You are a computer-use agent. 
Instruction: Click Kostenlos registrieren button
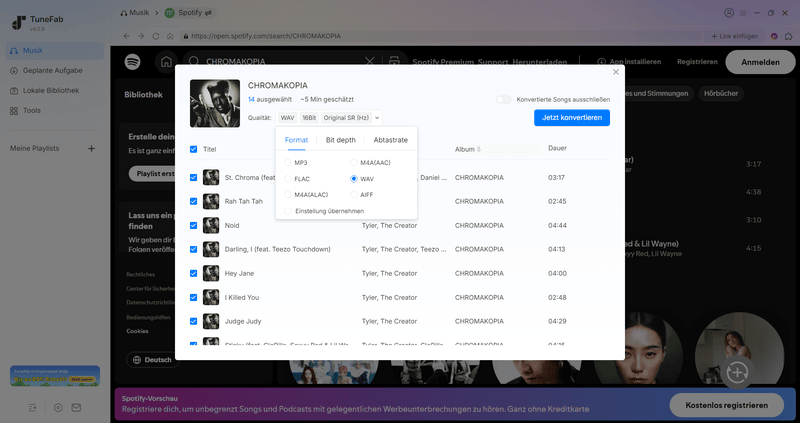(727, 405)
